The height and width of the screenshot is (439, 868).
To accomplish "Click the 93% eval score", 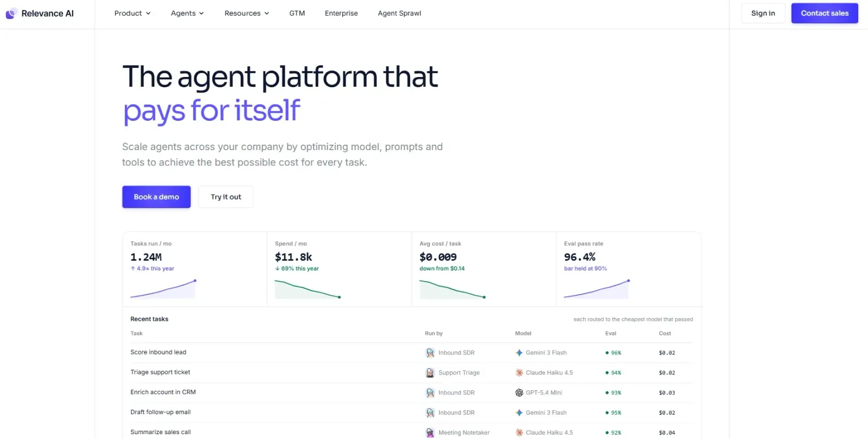I will 616,393.
